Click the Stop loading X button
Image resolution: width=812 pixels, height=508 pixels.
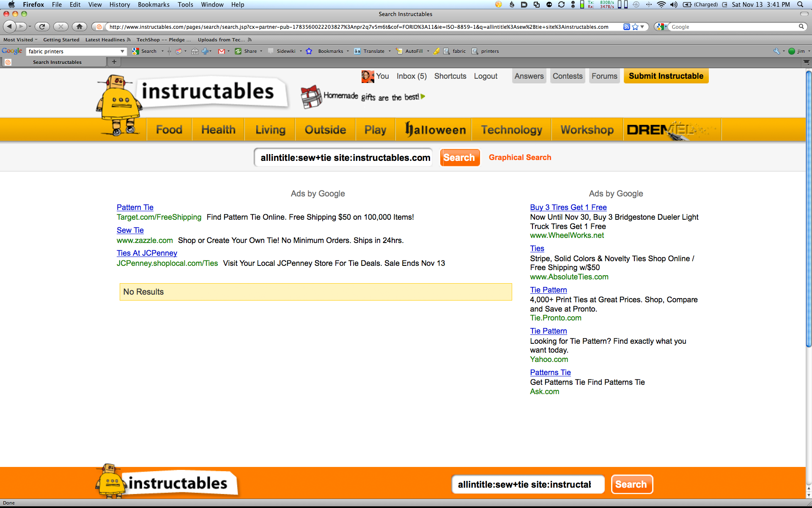(x=61, y=27)
